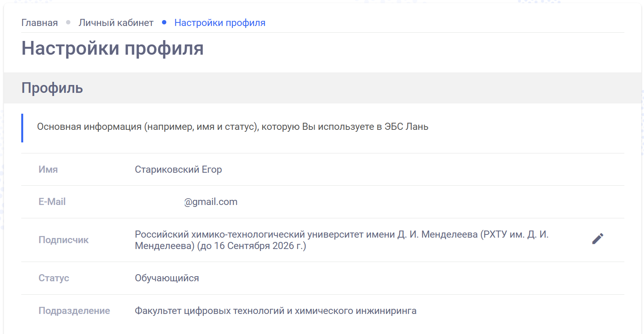Screen dimensions: 644x334
Task: Go to the Главная breadcrumb link
Action: [39, 23]
